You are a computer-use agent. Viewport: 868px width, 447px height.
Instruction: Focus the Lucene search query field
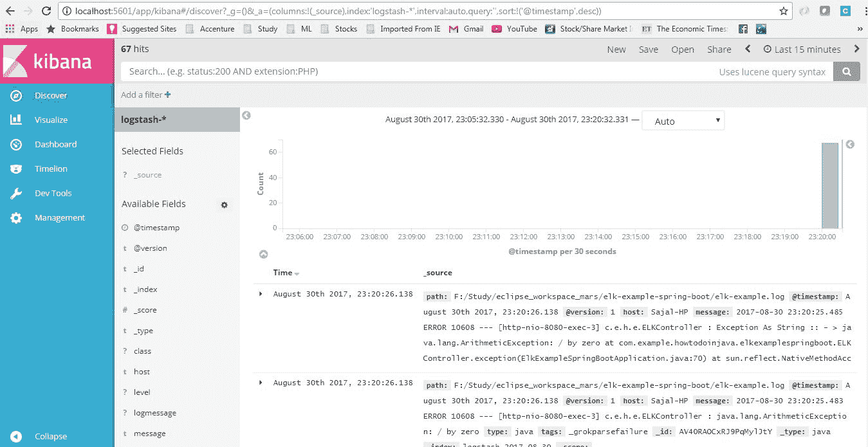(x=476, y=71)
